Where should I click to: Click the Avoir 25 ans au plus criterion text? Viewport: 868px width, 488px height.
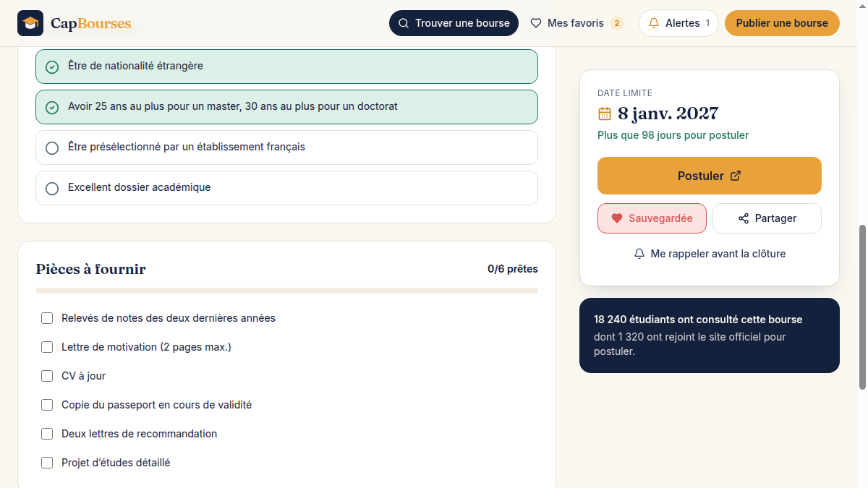(x=233, y=106)
